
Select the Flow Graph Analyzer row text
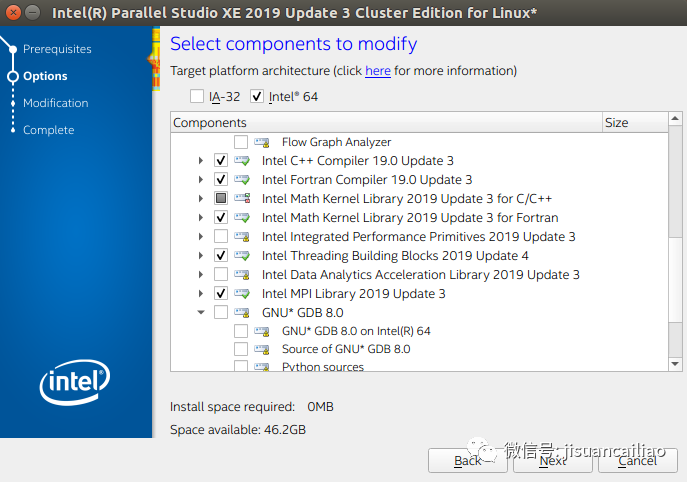coord(336,142)
